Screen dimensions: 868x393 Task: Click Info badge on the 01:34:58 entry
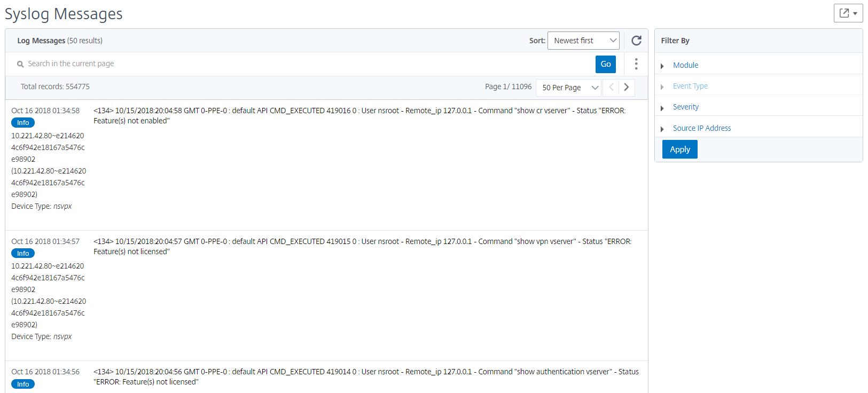23,123
